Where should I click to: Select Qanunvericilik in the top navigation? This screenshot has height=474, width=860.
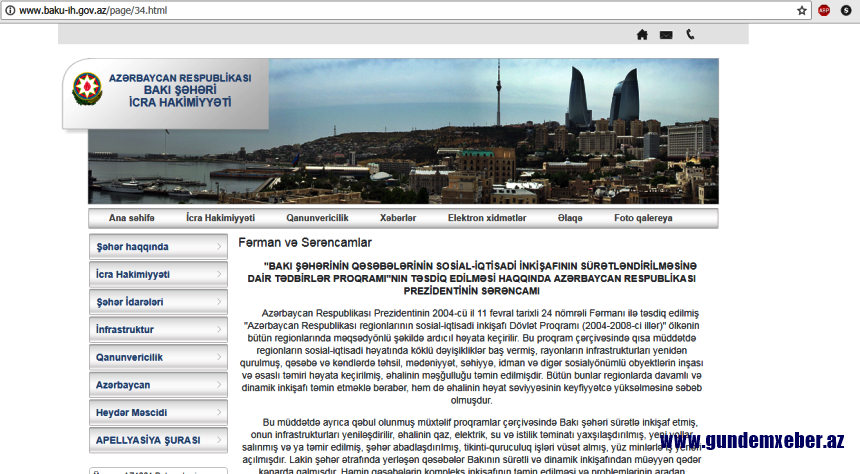317,218
